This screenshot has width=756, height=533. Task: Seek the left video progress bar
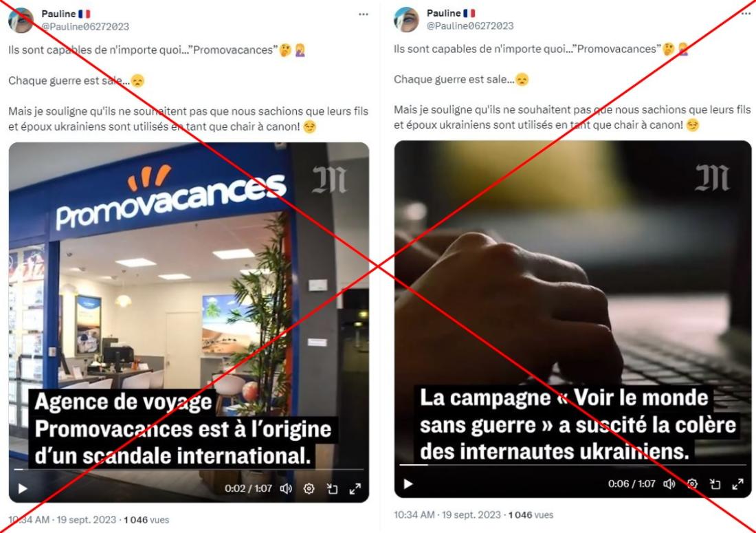188,469
